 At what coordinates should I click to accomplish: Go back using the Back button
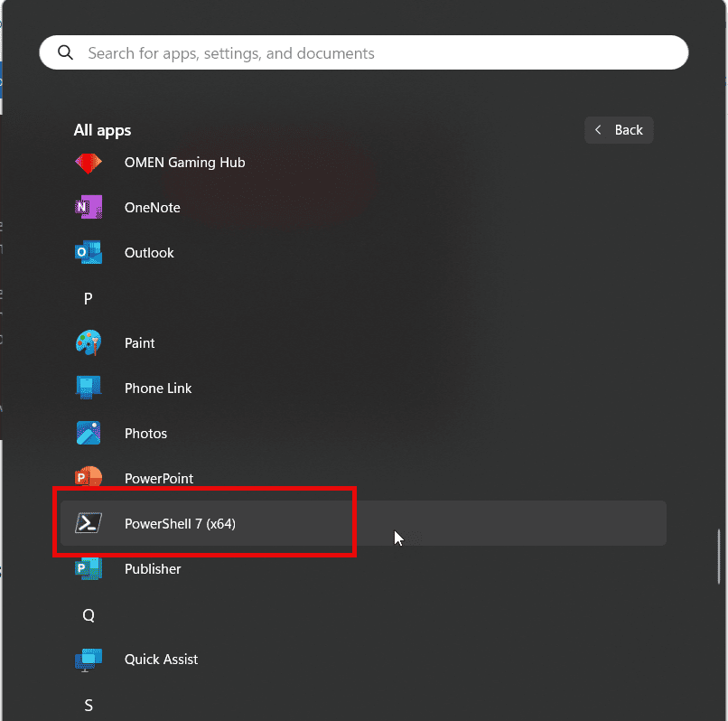coord(619,130)
